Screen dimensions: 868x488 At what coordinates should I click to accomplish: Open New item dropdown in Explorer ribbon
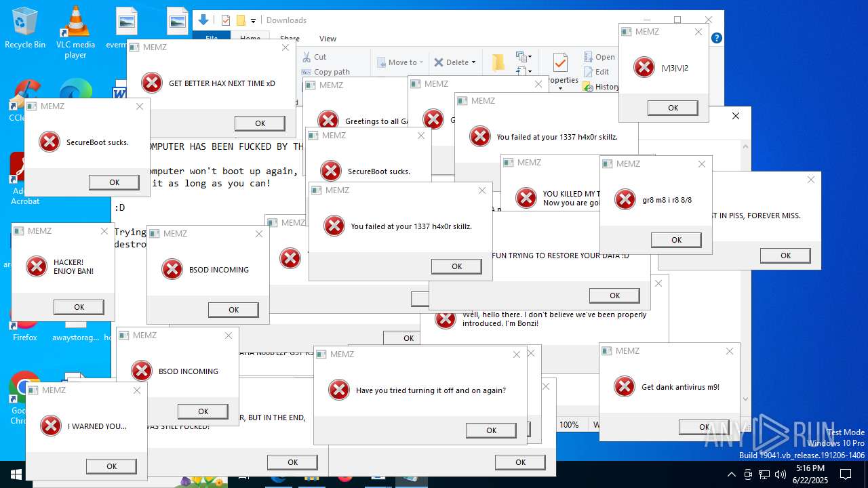tap(523, 57)
